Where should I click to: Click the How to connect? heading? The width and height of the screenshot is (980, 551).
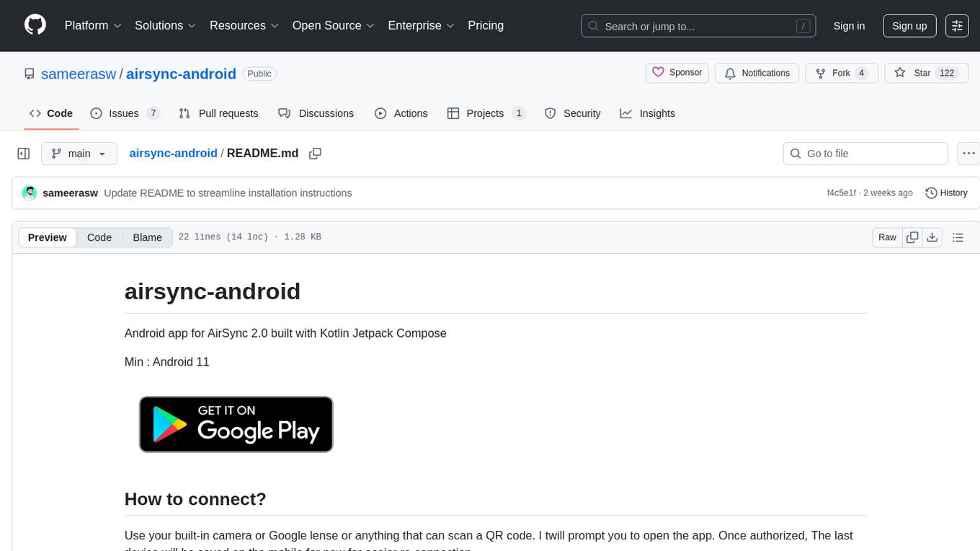click(x=195, y=499)
